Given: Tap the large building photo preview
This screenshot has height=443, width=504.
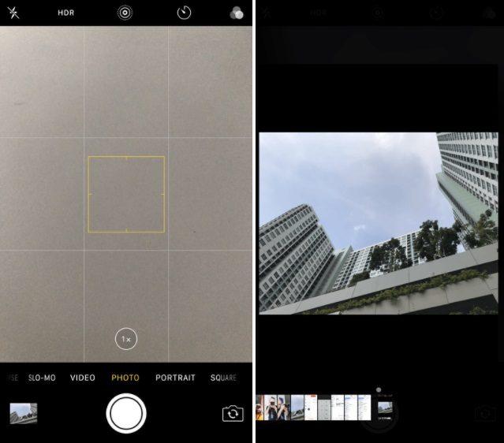Looking at the screenshot, I should [379, 223].
